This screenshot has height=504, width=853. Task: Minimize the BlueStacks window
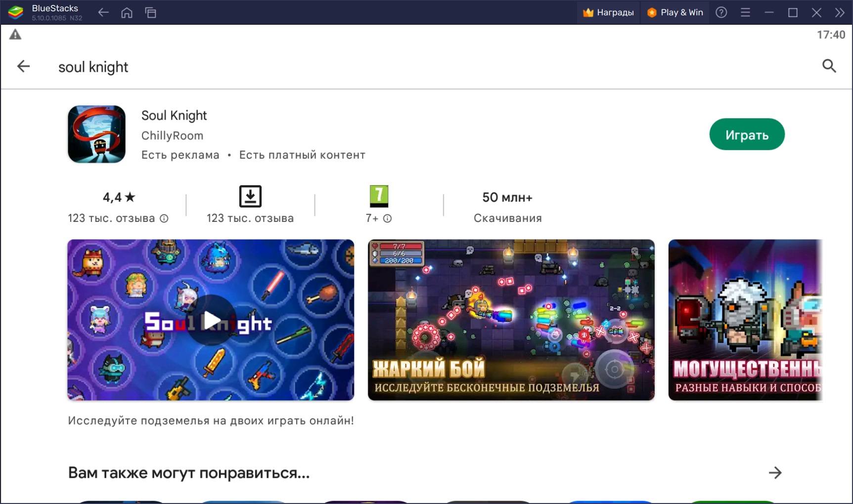coord(769,12)
